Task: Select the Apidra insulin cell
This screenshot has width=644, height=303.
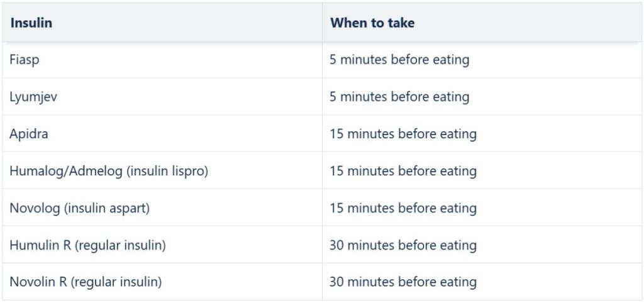Action: pyautogui.click(x=28, y=134)
